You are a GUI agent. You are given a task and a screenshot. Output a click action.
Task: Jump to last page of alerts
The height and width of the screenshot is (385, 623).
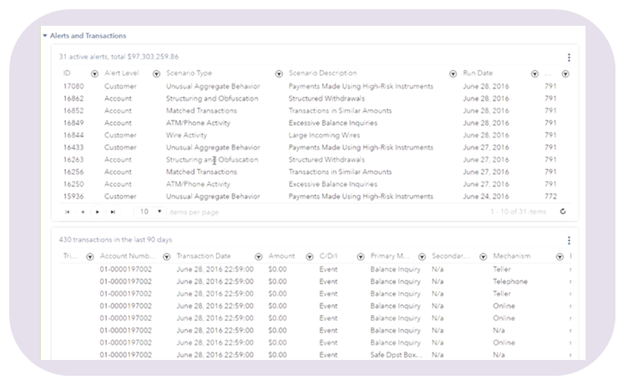click(113, 212)
